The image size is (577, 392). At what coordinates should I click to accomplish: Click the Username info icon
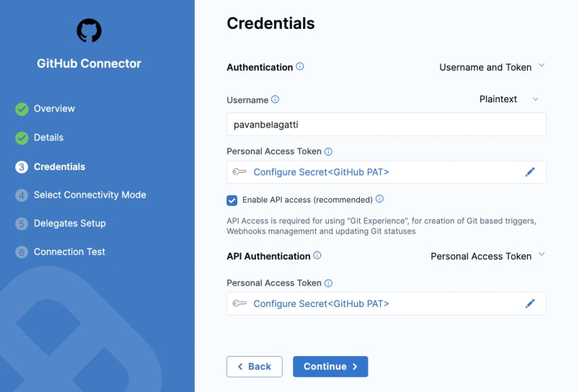coord(276,99)
